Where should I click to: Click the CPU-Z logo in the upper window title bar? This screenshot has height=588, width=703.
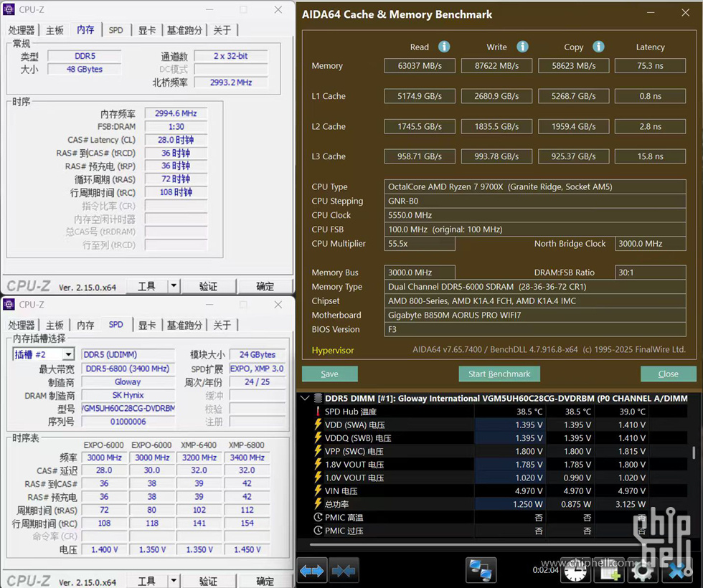tap(9, 9)
